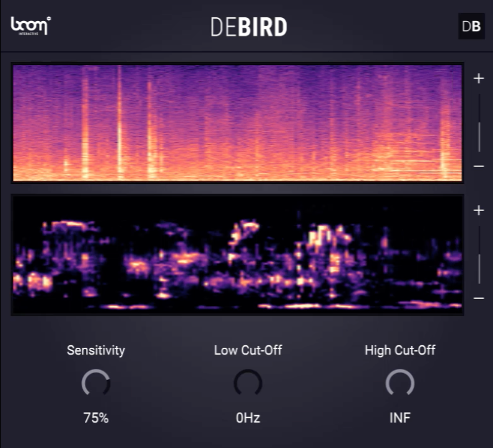Click the Boom Interactive logo
This screenshot has height=448, width=493.
click(30, 26)
